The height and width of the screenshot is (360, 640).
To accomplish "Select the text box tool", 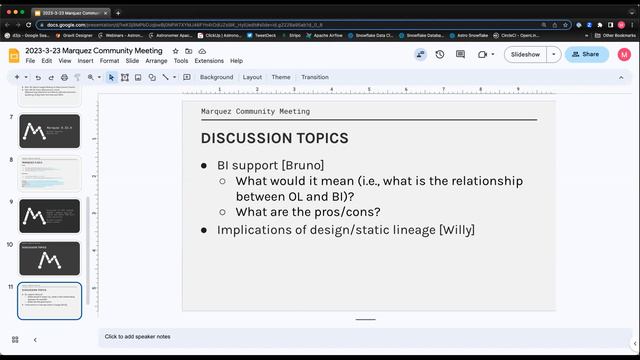I will click(125, 77).
